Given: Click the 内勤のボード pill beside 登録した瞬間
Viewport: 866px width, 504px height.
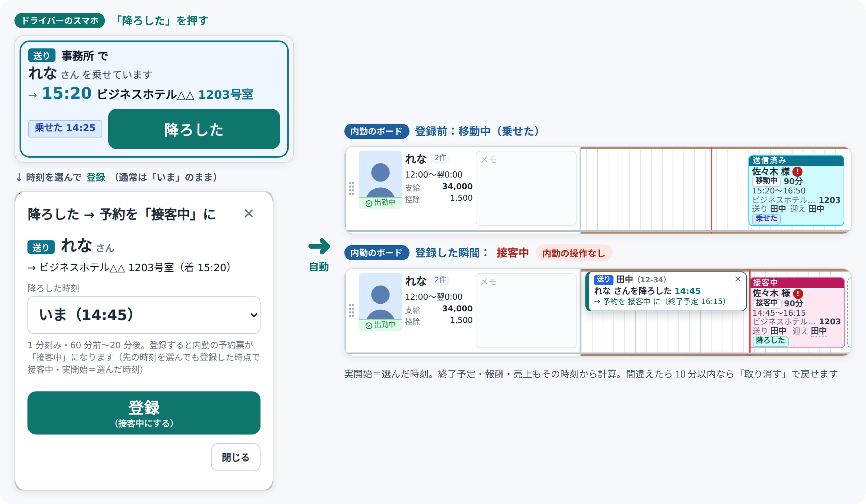Looking at the screenshot, I should point(377,253).
